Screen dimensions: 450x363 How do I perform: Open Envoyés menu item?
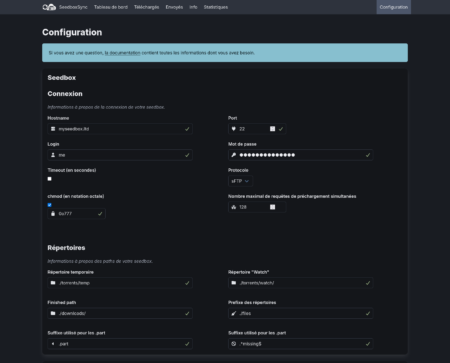[x=174, y=7]
